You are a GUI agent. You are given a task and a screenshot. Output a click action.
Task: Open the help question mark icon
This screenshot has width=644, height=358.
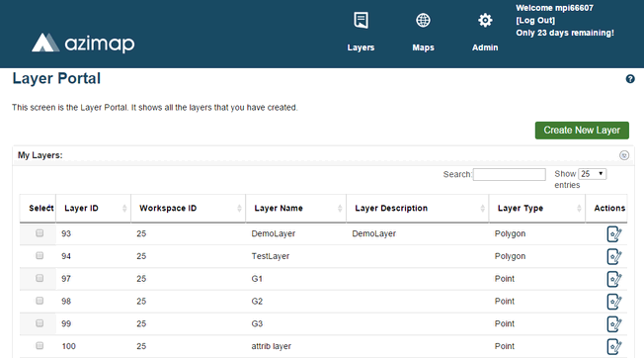[x=630, y=79]
